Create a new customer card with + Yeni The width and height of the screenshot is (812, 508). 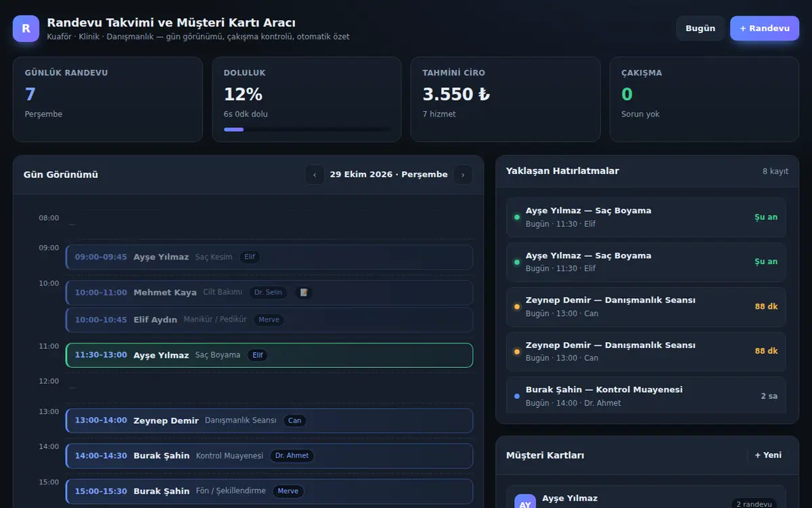coord(768,455)
